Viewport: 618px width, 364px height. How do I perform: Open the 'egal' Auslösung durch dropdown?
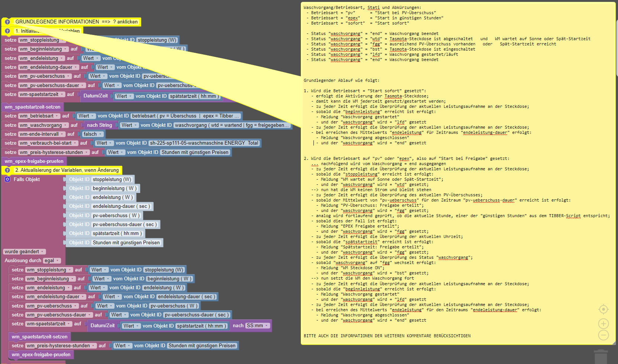(52, 261)
